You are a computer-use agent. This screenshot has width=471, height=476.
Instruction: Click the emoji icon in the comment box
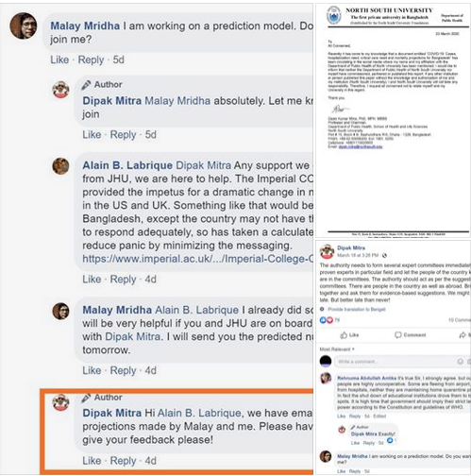click(x=460, y=362)
